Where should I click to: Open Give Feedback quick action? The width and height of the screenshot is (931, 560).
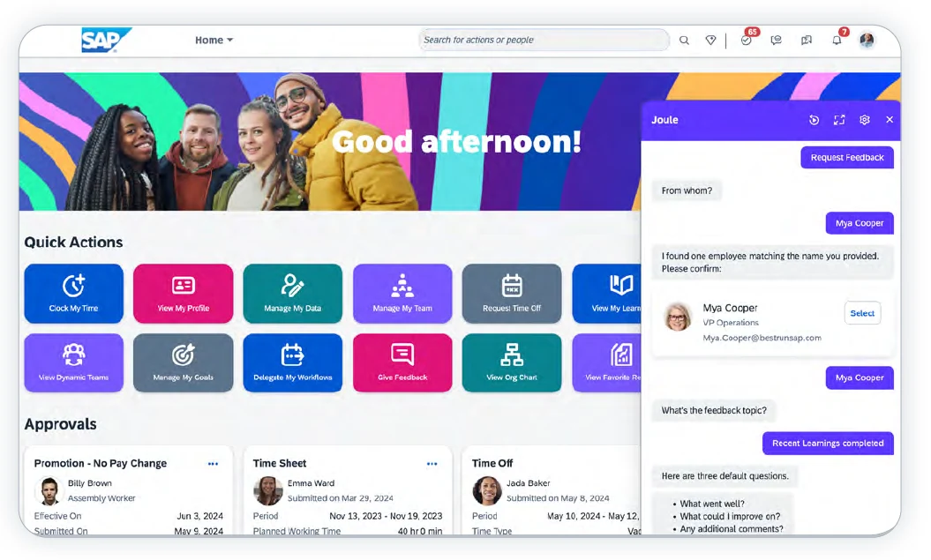click(402, 362)
